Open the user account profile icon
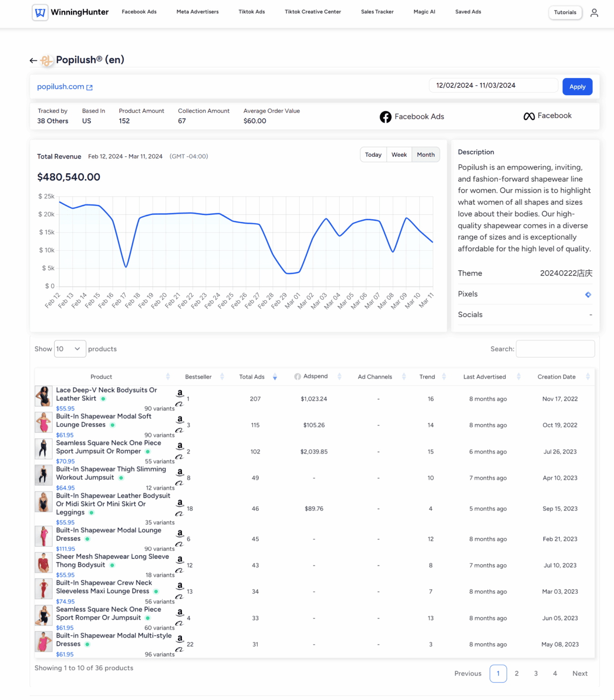Image resolution: width=614 pixels, height=700 pixels. [594, 13]
